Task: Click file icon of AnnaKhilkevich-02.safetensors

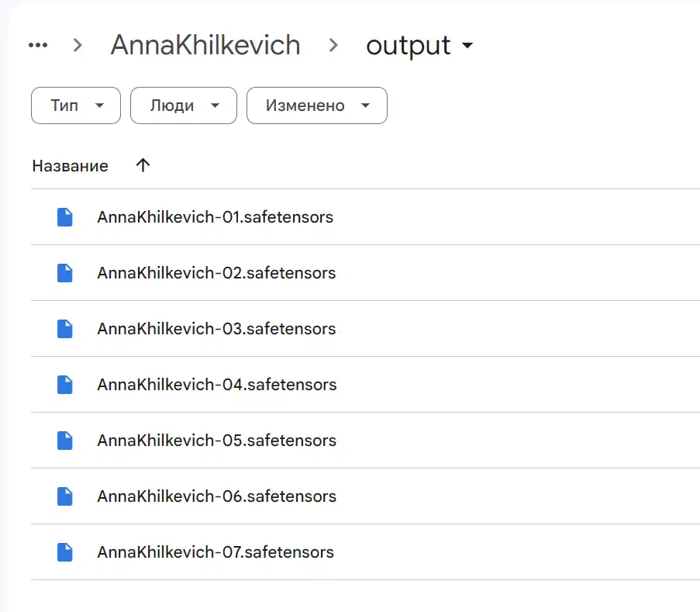Action: 65,273
